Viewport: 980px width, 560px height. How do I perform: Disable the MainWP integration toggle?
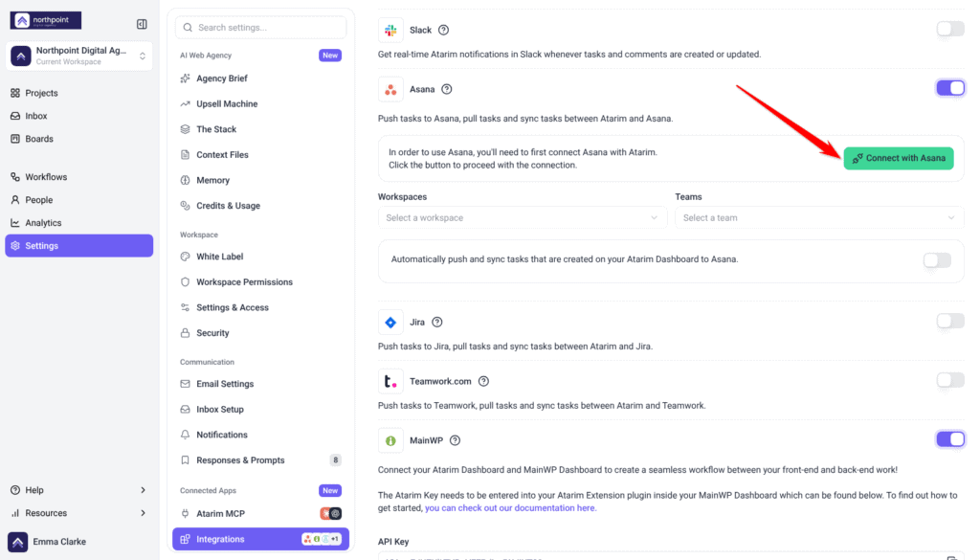[x=950, y=439]
